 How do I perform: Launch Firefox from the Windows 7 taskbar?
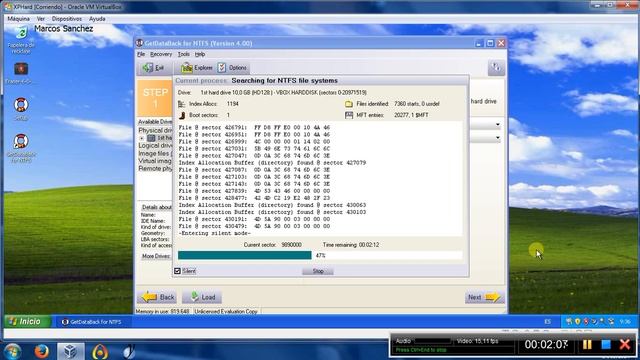(41, 351)
